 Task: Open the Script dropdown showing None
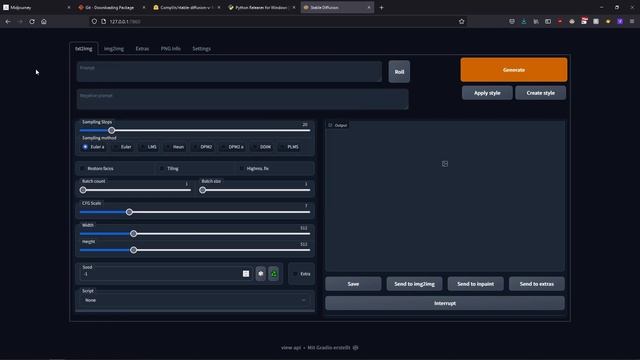(x=195, y=300)
